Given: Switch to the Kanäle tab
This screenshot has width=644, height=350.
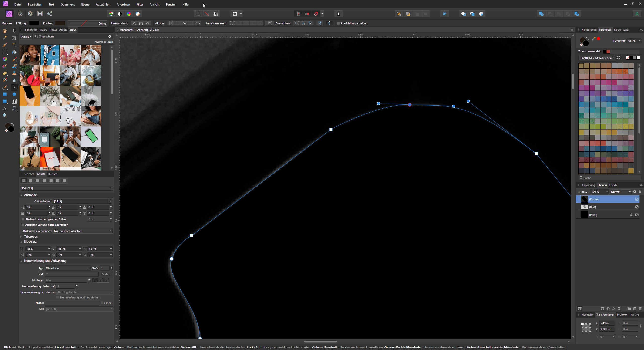Looking at the screenshot, I should click(x=635, y=314).
